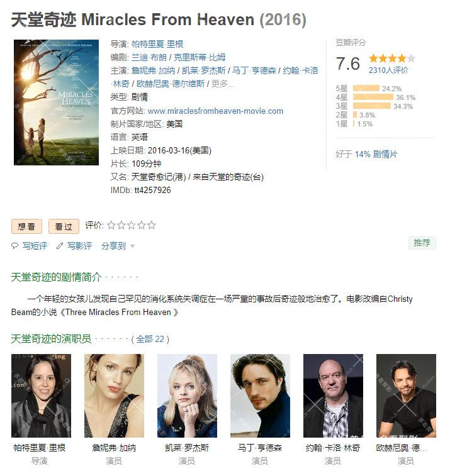Click the pencil icon beside 写影评
Screen dimensions: 450x476
click(x=60, y=246)
